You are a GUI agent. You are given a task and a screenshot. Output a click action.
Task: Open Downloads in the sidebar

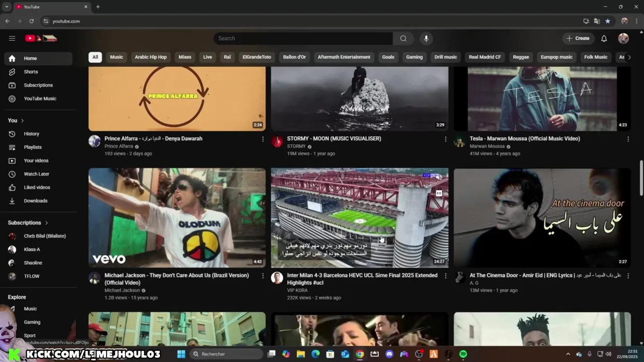point(38,201)
